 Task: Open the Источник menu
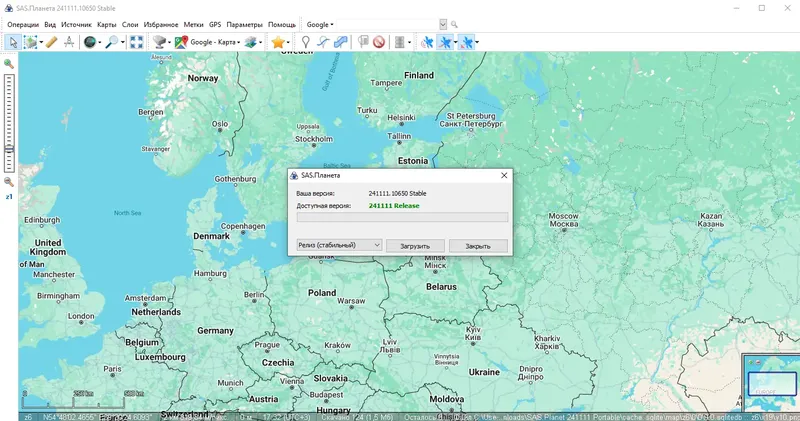point(76,24)
